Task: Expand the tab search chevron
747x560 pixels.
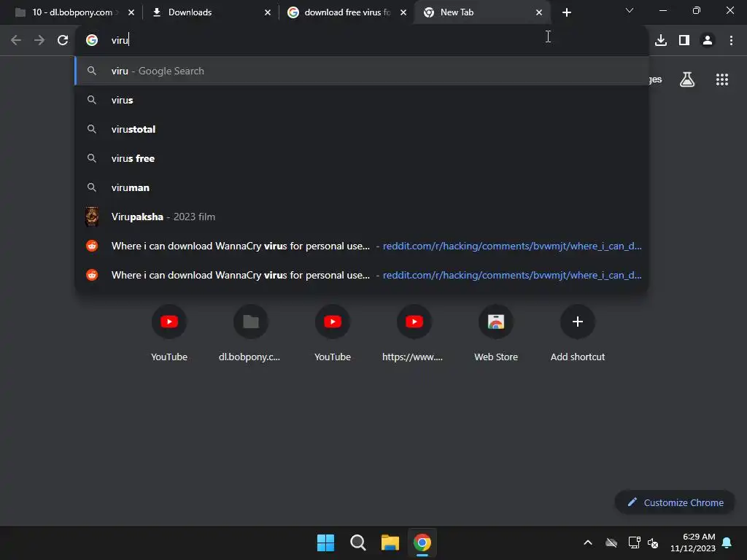Action: tap(630, 10)
